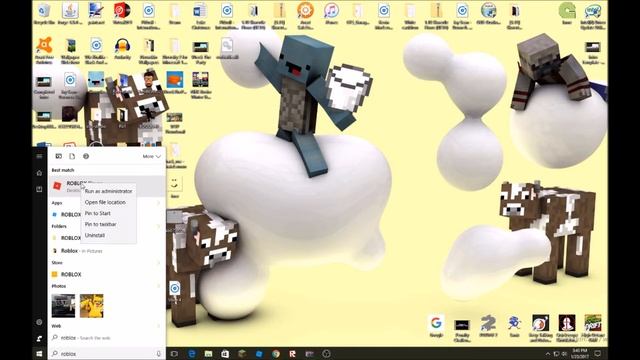This screenshot has width=640, height=360.
Task: Open the yellow Pikachu photo thumbnail
Action: 91,306
